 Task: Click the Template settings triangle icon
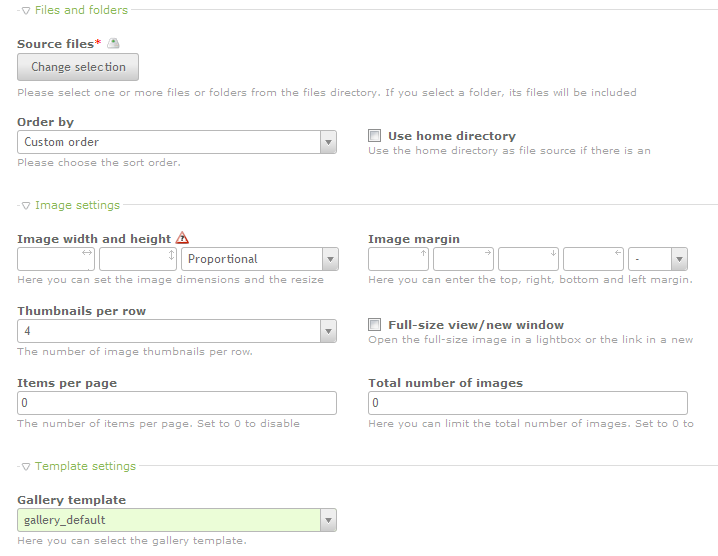click(x=26, y=466)
